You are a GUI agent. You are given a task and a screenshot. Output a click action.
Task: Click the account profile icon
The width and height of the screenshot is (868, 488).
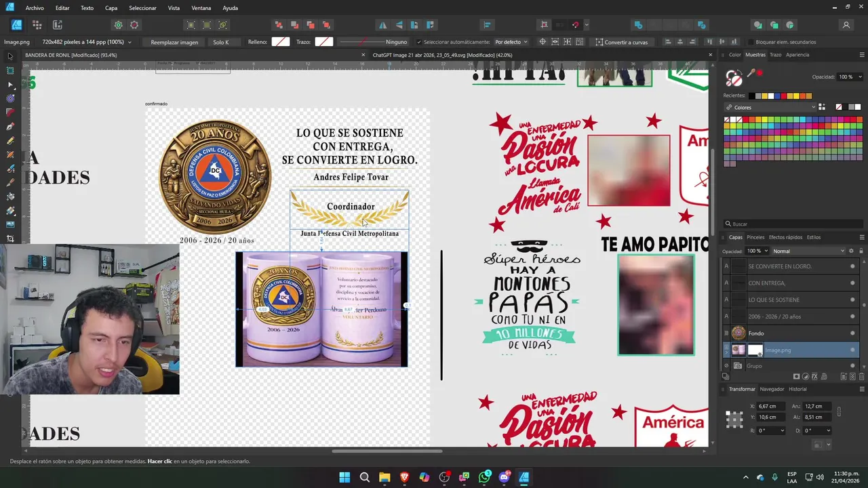tap(846, 25)
